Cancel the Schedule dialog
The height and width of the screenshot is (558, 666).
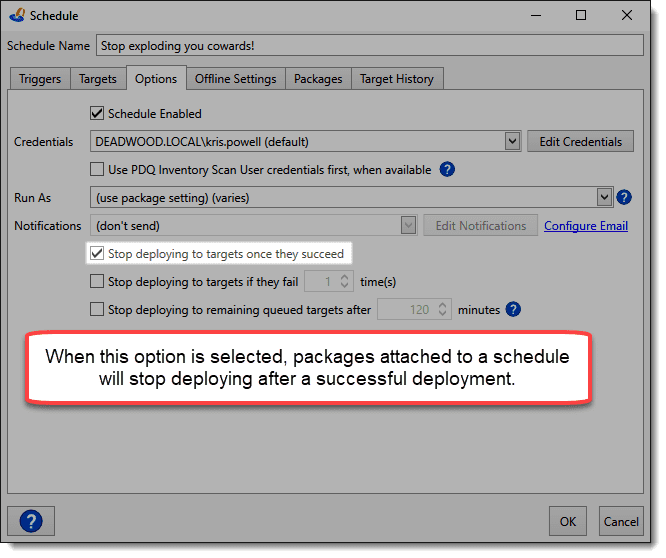coord(621,521)
